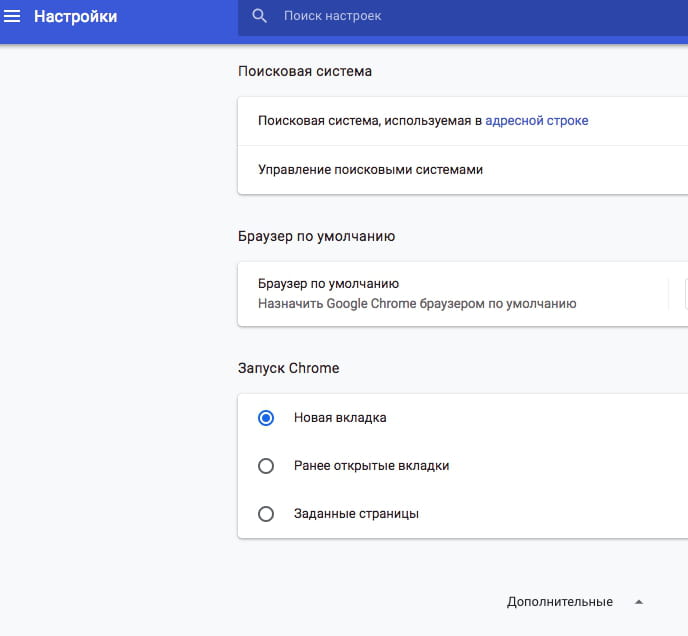Click the "Заданные страницы" label text
Screen dimensions: 688x636
(x=356, y=514)
